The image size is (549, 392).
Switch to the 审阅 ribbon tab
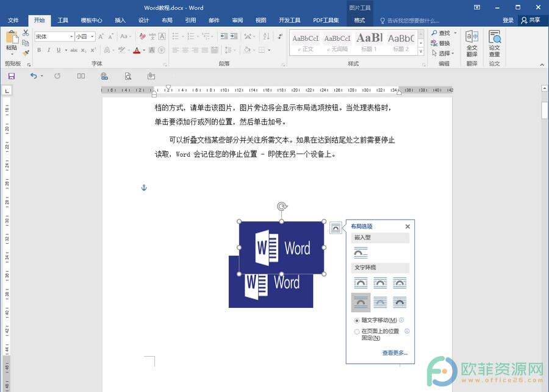(x=237, y=20)
